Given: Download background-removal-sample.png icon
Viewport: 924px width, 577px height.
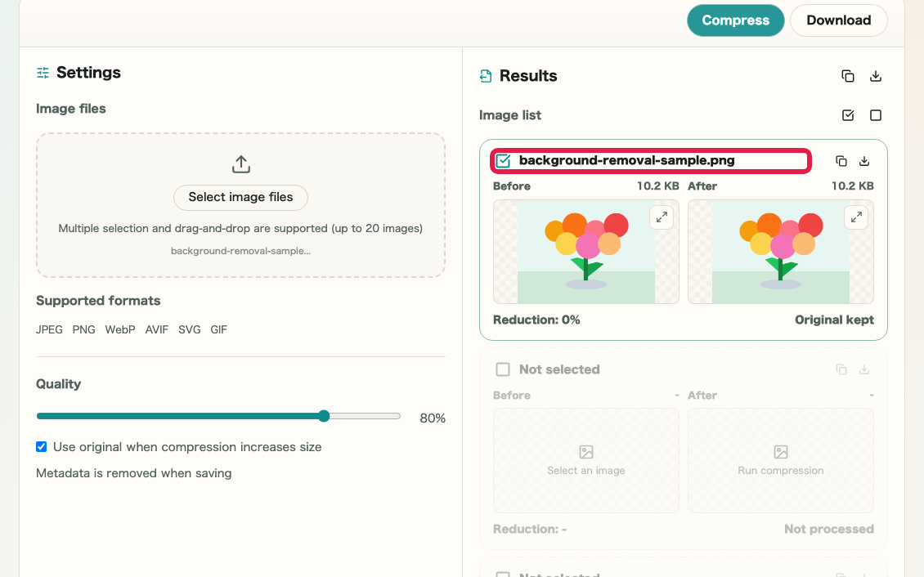Looking at the screenshot, I should click(863, 161).
